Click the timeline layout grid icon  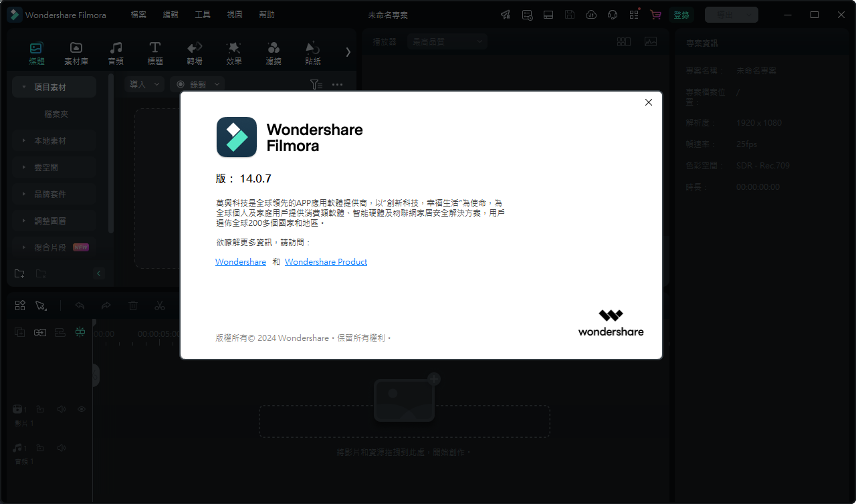coord(20,305)
